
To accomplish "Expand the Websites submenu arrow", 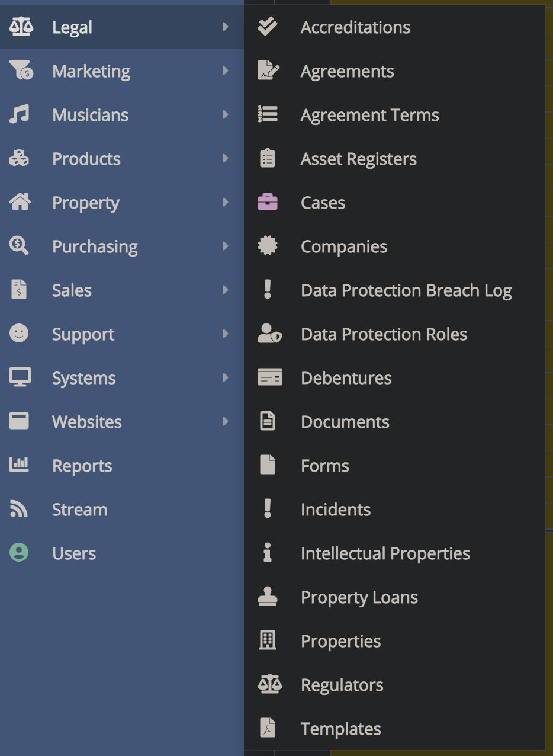I will [225, 422].
